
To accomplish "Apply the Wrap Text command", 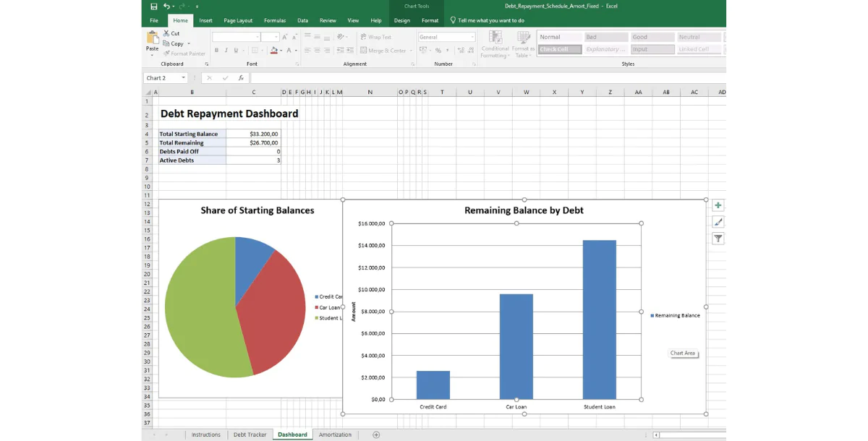I will click(x=376, y=37).
